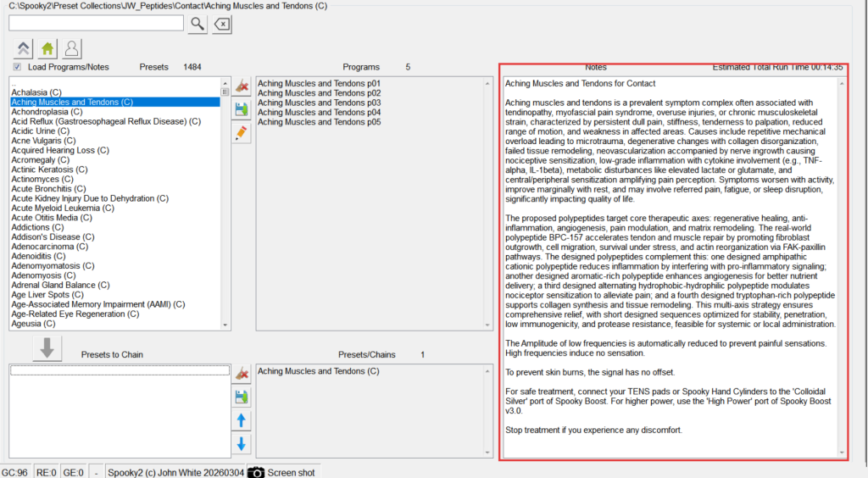
Task: Clear the search box with backspace icon
Action: point(220,24)
